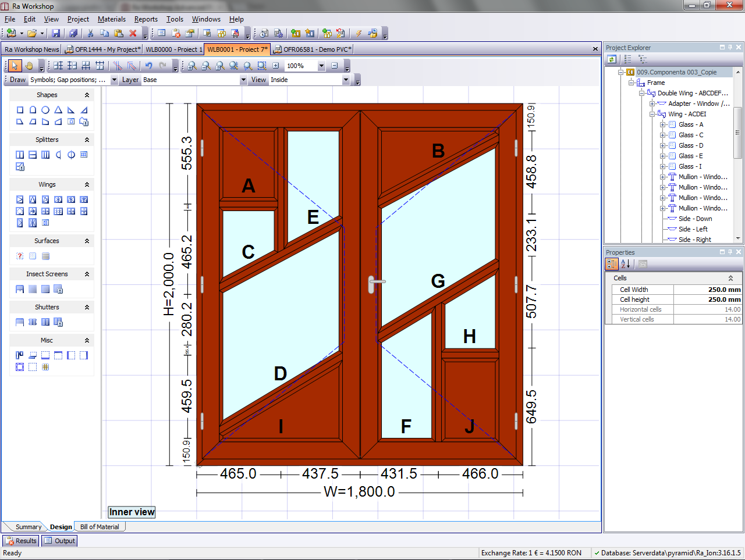Collapse the Insect Screens section
745x560 pixels.
pos(87,274)
